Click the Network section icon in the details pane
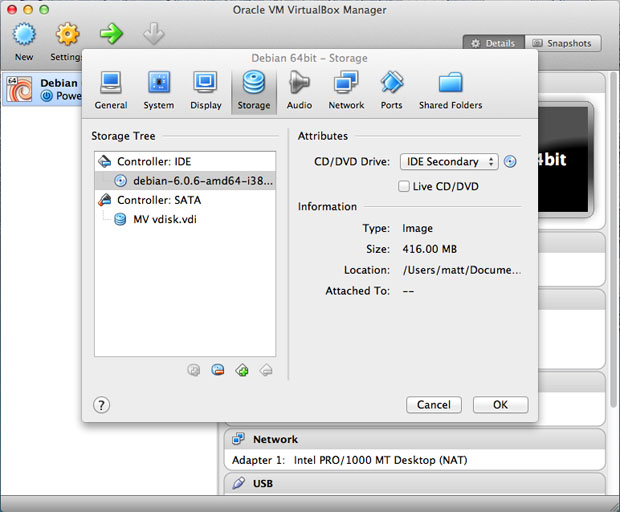620x512 pixels. coord(238,438)
